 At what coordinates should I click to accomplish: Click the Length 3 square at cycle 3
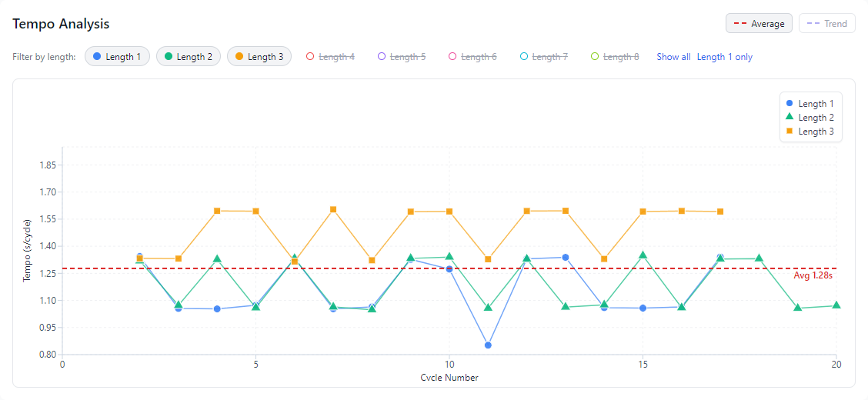tap(179, 258)
